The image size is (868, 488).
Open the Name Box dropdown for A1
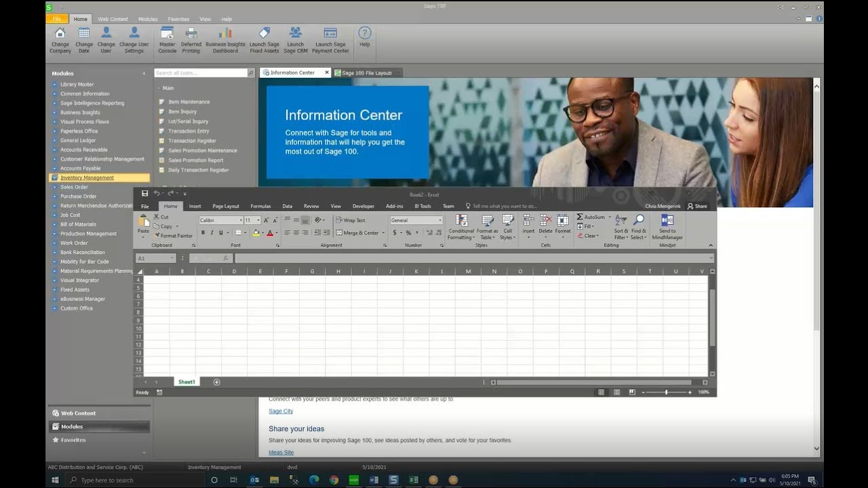point(173,258)
